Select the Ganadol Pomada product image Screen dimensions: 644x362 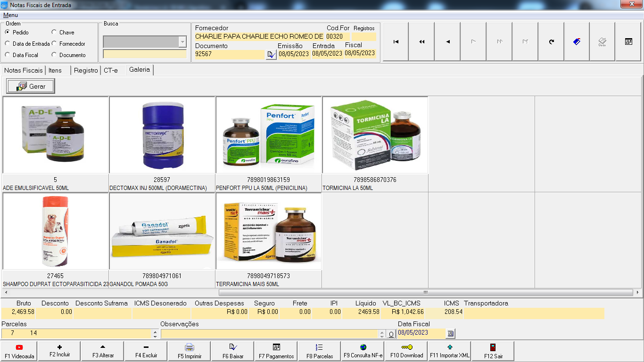click(162, 231)
